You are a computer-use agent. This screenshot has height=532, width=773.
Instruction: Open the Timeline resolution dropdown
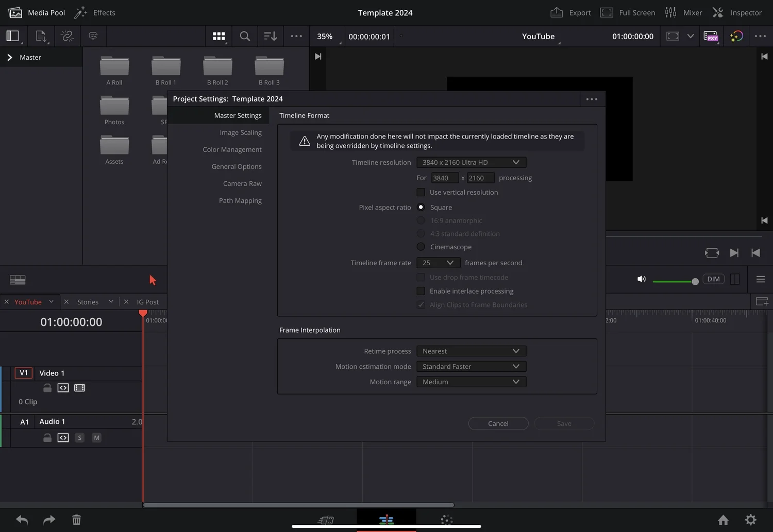coord(470,162)
